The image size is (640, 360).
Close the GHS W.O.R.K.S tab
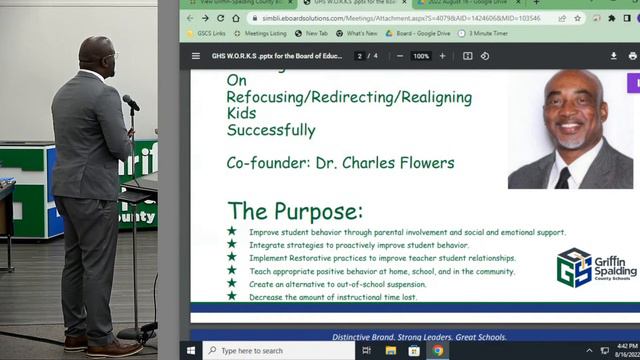tap(404, 2)
